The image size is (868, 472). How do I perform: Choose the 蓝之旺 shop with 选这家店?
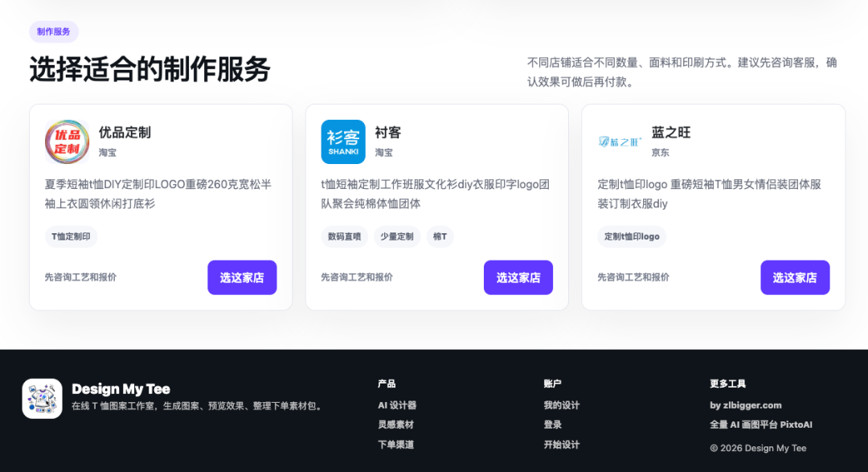(795, 277)
